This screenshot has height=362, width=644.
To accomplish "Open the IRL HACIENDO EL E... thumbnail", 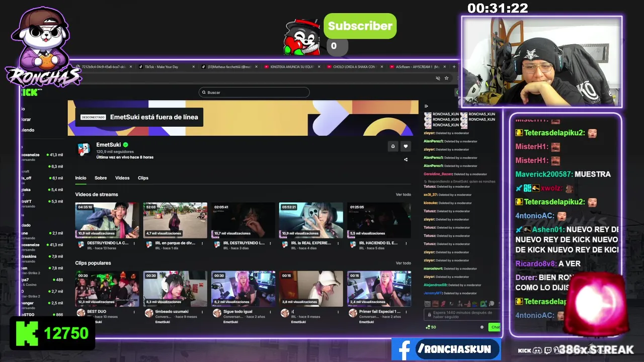I will point(379,220).
